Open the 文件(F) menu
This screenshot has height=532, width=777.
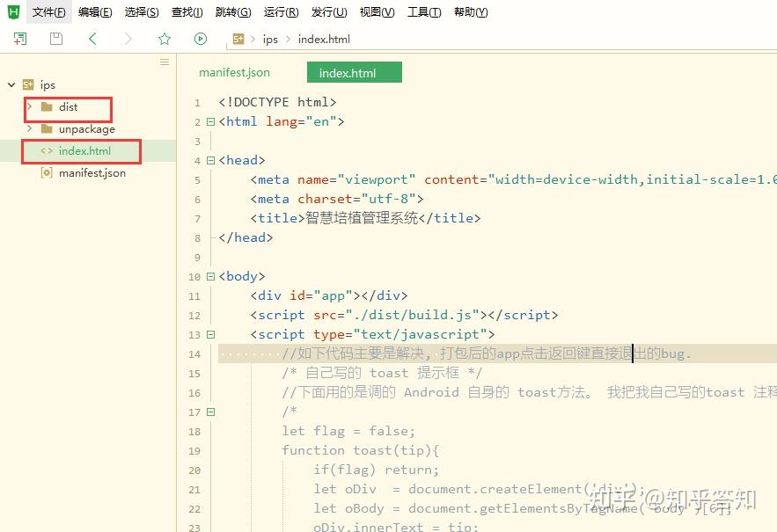pyautogui.click(x=48, y=11)
